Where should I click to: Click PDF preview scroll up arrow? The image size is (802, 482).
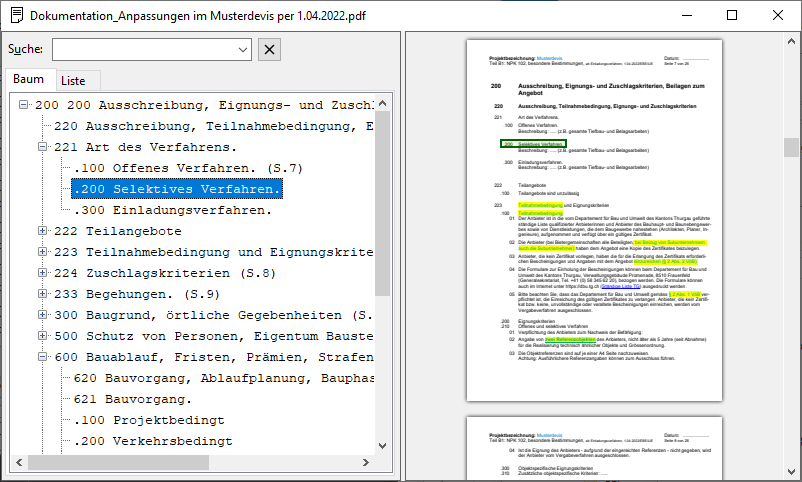tap(791, 40)
